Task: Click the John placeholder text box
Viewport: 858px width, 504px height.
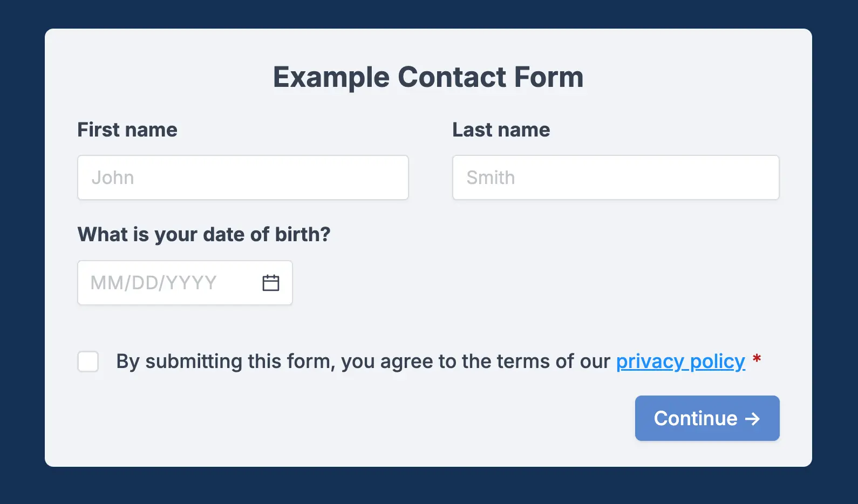Action: (x=243, y=178)
